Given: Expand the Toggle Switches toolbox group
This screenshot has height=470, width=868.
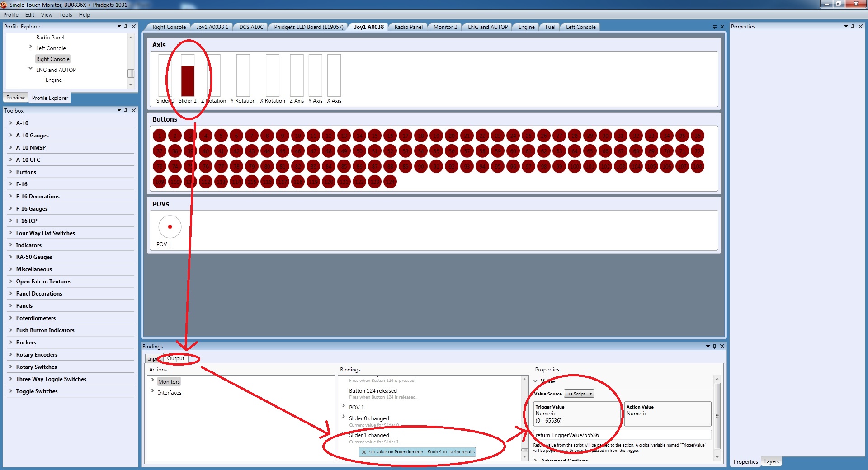Looking at the screenshot, I should tap(11, 391).
